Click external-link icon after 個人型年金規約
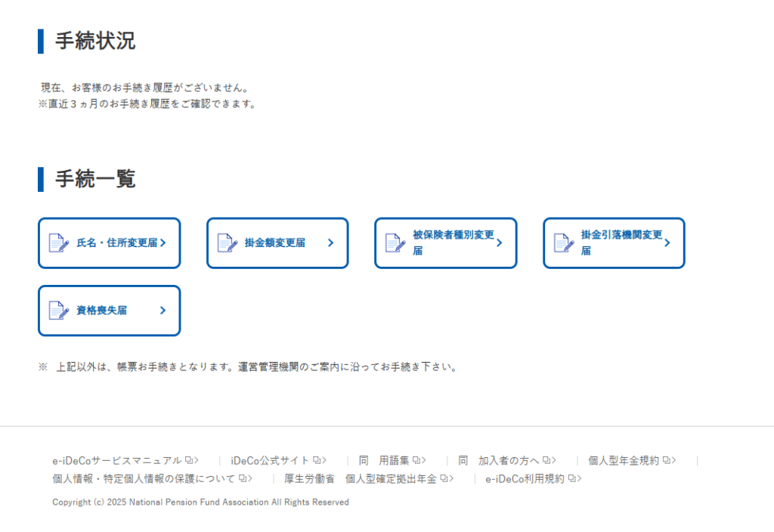 click(666, 460)
